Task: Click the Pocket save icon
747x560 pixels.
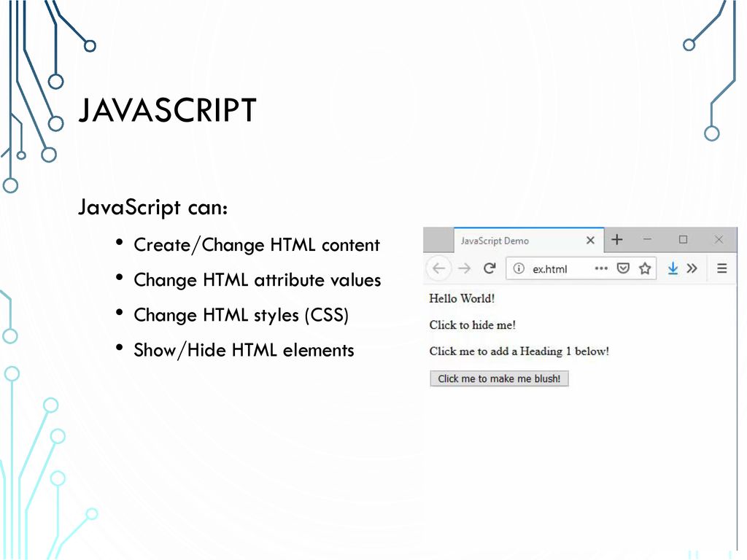Action: (x=623, y=268)
